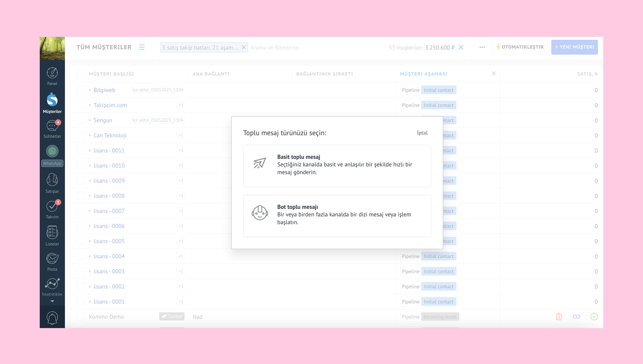Open lisans - 0002 Initial contact stage selector
This screenshot has width=643, height=364.
[x=439, y=286]
